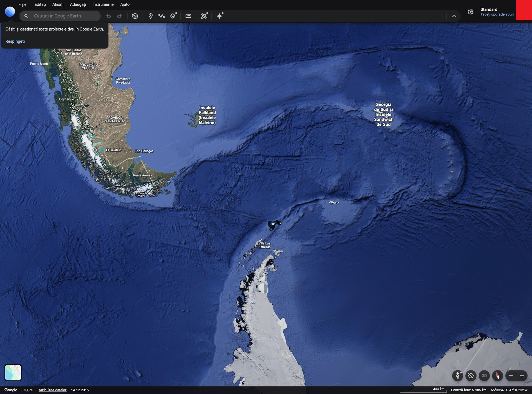The image size is (532, 394).
Task: Click the Comodoro Rivadavia label
Action: point(123,81)
